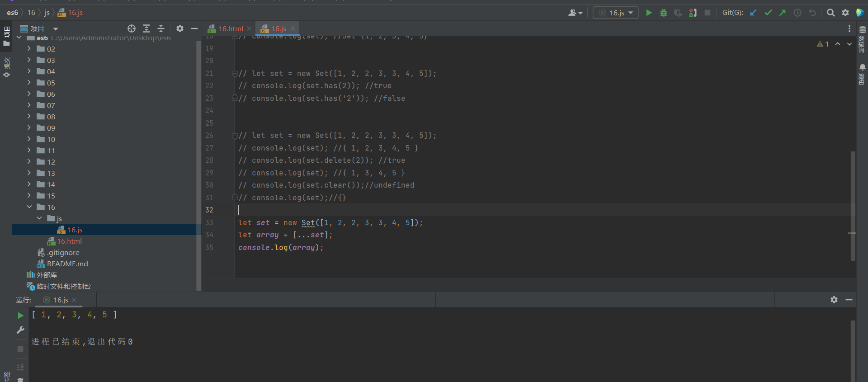
Task: Click es6 breadcrumb in navigation bar
Action: point(12,13)
